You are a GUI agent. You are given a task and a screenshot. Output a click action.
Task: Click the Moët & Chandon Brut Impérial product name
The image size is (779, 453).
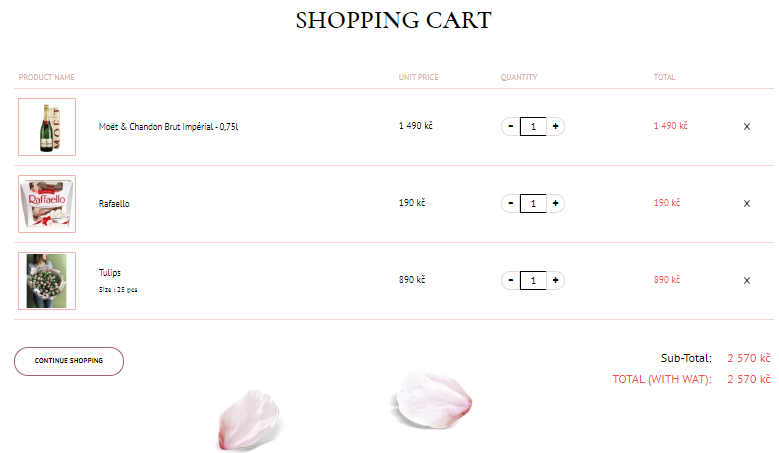pyautogui.click(x=168, y=127)
